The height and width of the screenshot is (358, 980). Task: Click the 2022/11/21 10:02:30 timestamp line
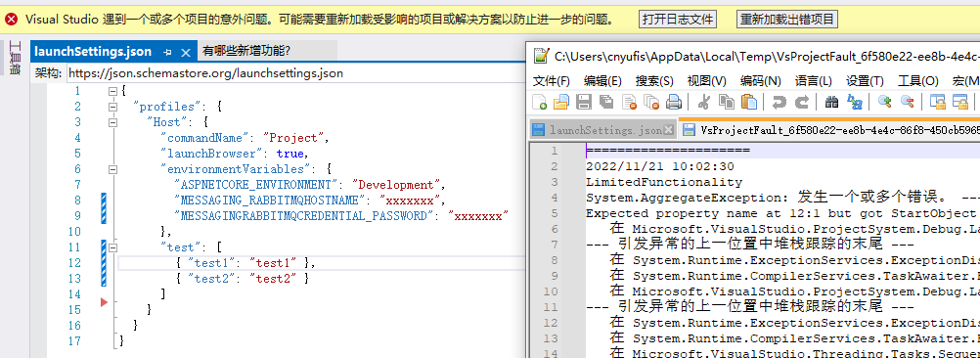659,167
